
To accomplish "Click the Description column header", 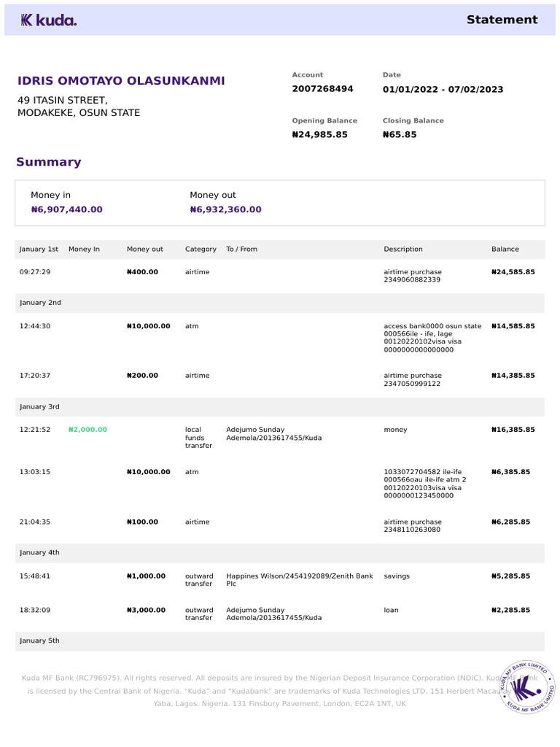I will pos(403,249).
